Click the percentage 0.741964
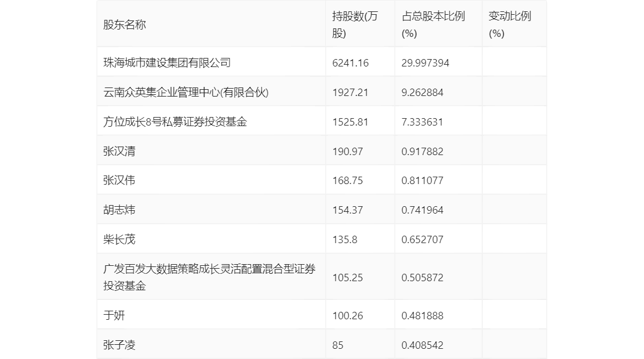The width and height of the screenshot is (644, 359). point(422,210)
